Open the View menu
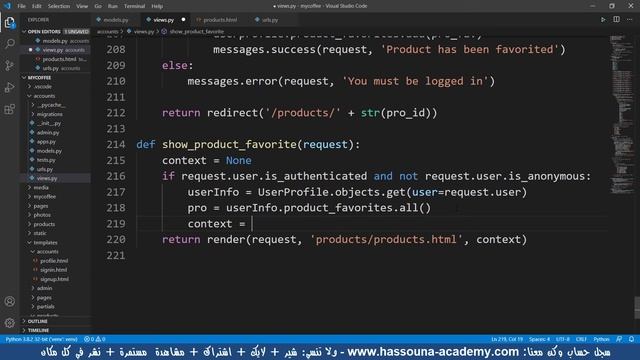 pyautogui.click(x=82, y=6)
